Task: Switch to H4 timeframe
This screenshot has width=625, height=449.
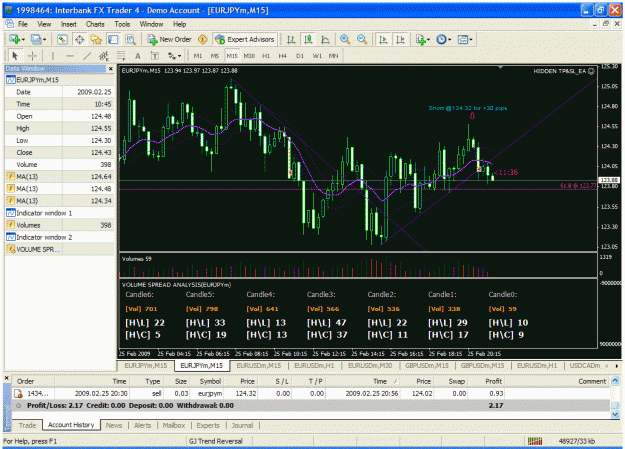Action: pos(282,56)
